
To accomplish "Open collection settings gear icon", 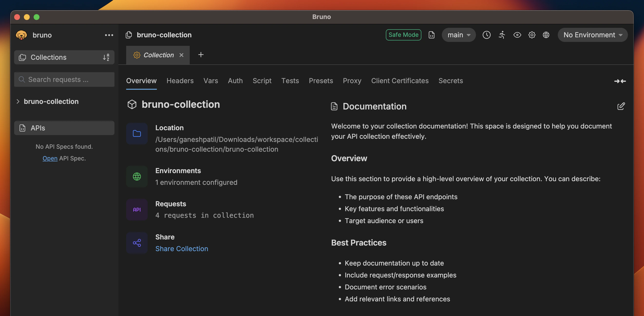I will 532,35.
